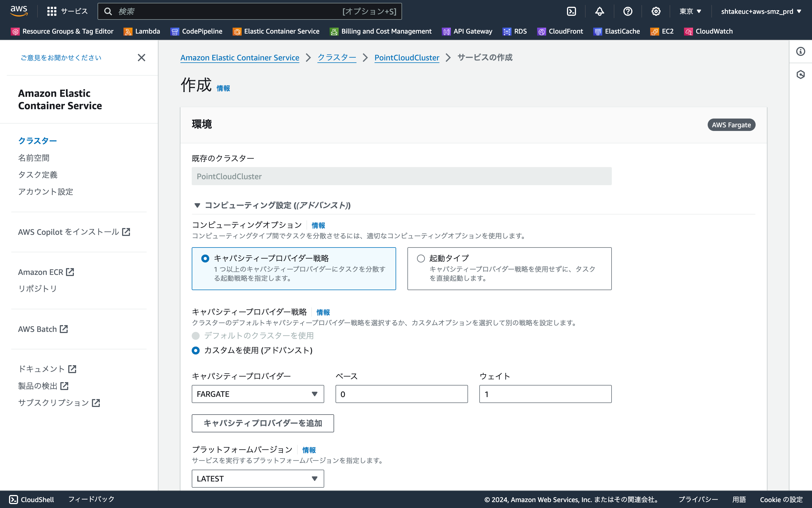
Task: Click 用語 in the footer
Action: 739,499
